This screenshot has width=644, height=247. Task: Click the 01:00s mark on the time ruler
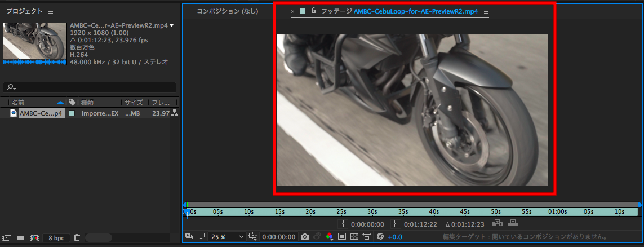pyautogui.click(x=557, y=212)
